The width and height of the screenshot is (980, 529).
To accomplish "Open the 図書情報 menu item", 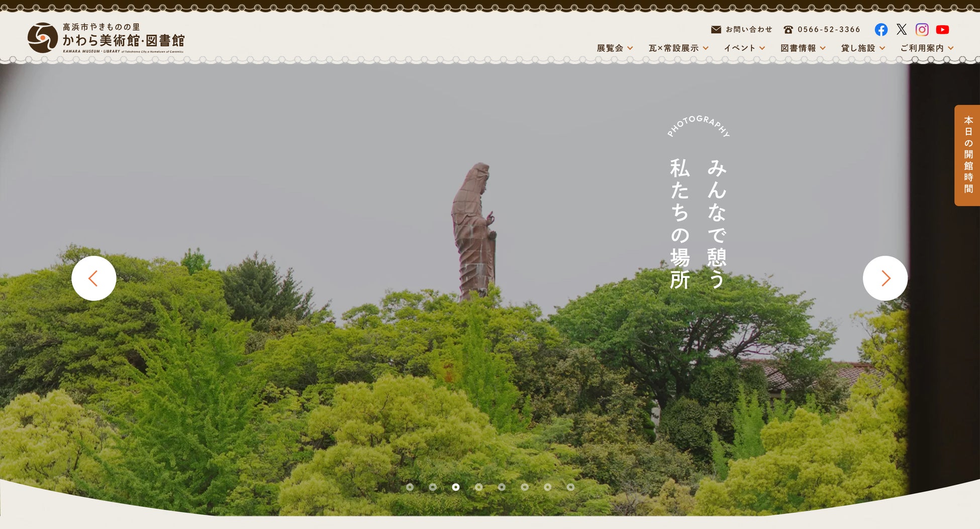I will pyautogui.click(x=798, y=48).
